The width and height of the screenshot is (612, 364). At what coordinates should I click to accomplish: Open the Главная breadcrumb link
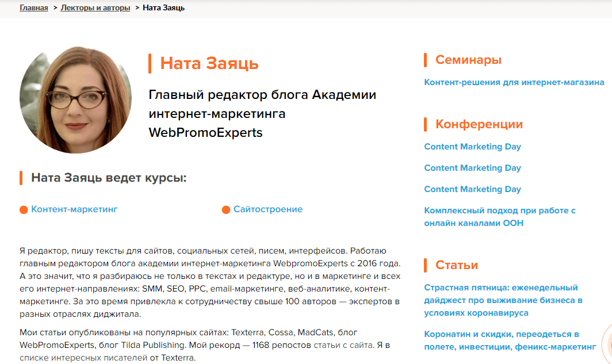[34, 8]
